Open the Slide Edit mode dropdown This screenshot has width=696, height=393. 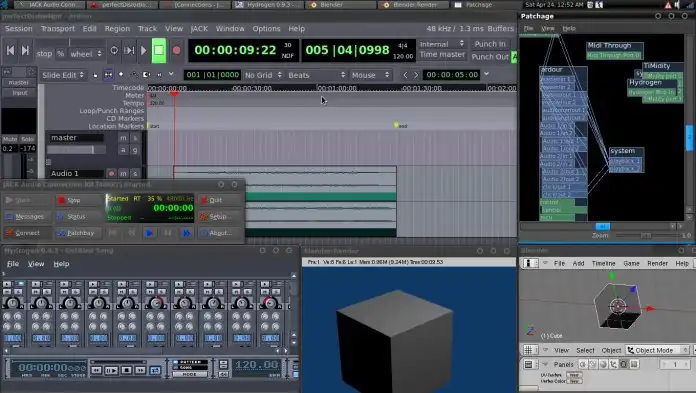pyautogui.click(x=63, y=75)
